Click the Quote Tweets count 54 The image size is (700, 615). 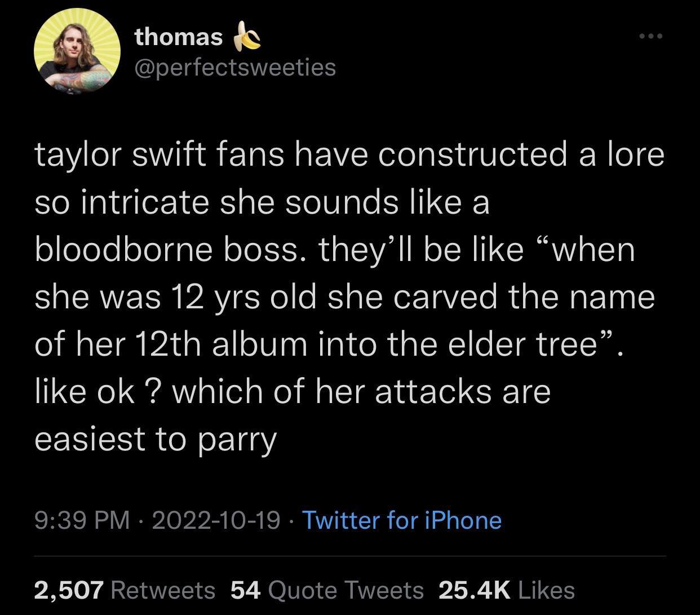(x=246, y=590)
